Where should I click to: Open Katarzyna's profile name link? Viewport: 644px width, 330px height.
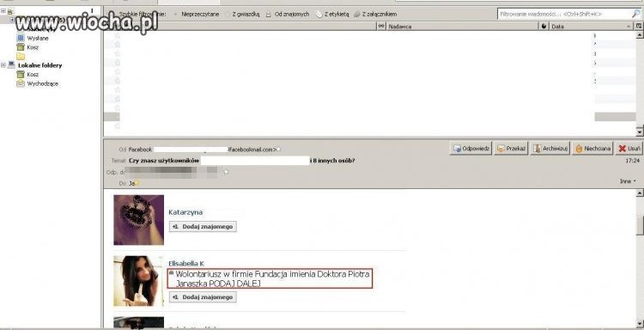pos(185,212)
